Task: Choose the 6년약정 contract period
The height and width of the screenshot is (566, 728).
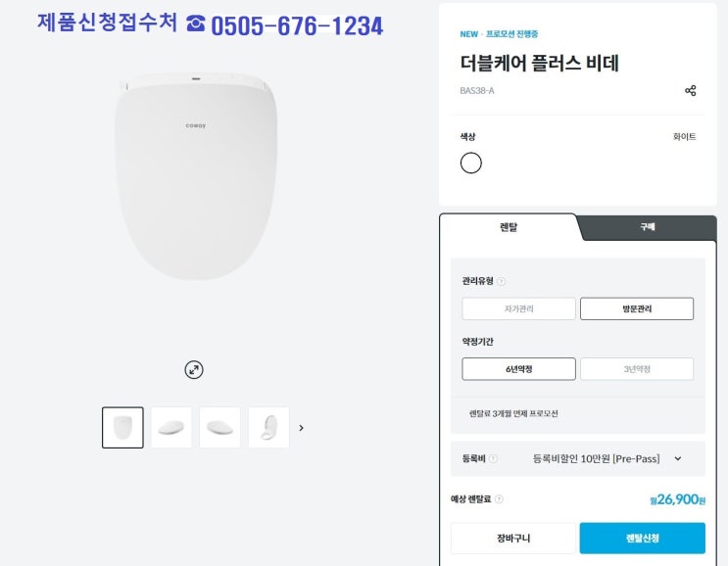Action: (518, 369)
